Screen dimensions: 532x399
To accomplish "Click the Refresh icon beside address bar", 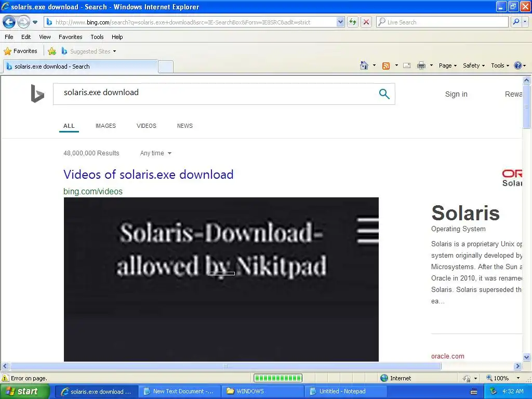I will 353,22.
